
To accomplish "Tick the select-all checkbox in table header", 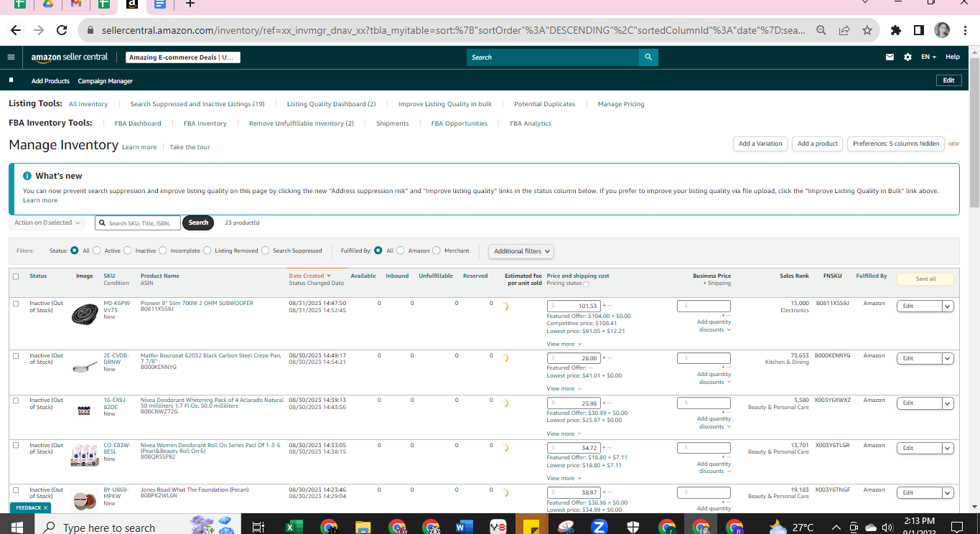I will [16, 276].
